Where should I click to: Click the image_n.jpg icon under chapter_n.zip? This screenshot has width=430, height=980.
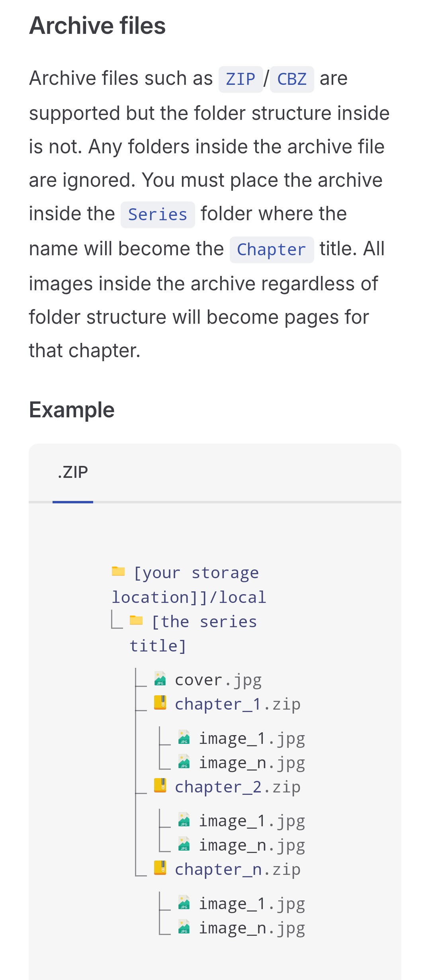[184, 927]
